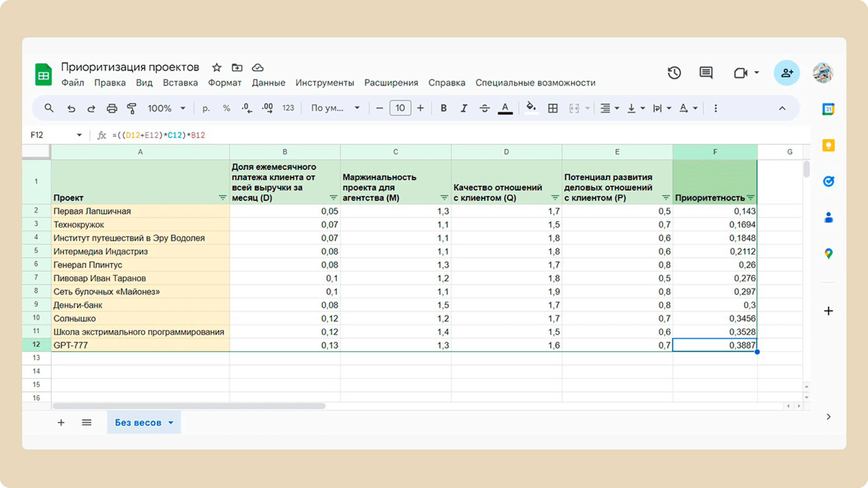Viewport: 868px width, 488px height.
Task: Open version history clock icon
Action: (674, 73)
